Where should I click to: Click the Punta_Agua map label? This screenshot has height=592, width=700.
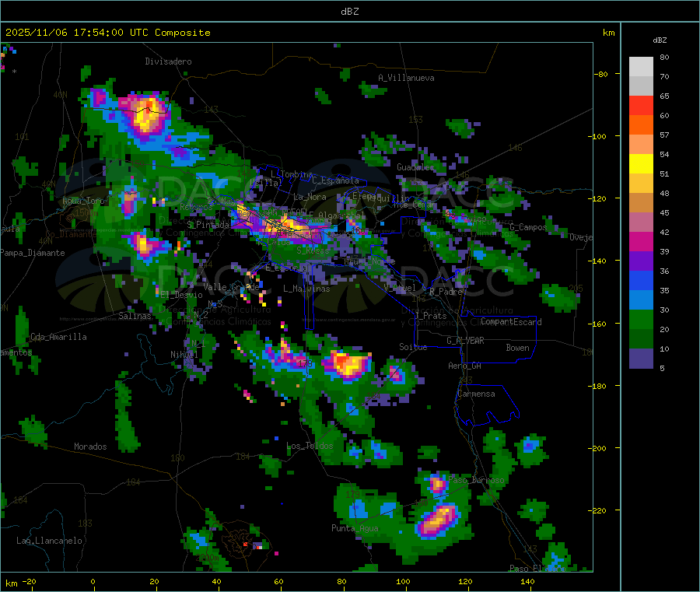355,528
